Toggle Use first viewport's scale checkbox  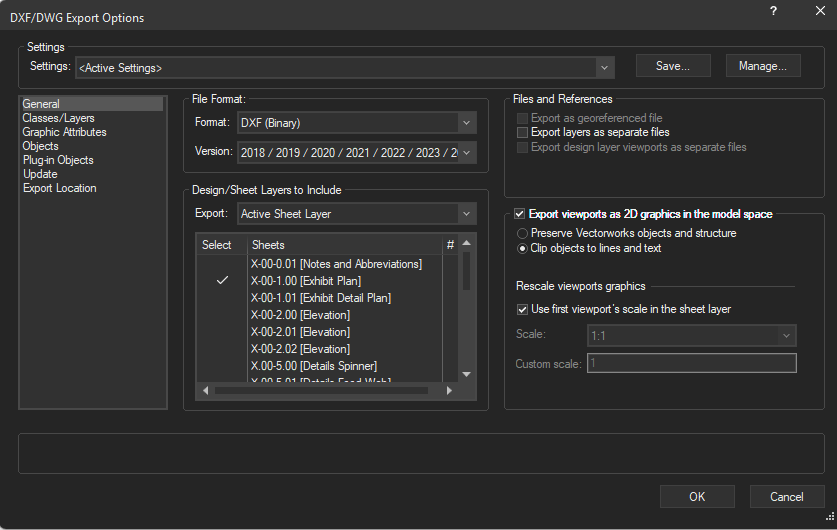[x=522, y=309]
